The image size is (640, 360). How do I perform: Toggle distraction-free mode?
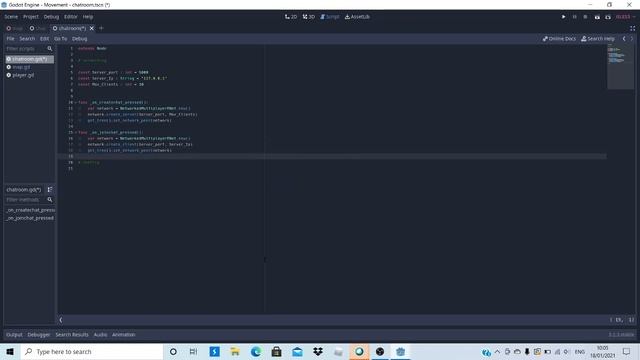pyautogui.click(x=632, y=28)
